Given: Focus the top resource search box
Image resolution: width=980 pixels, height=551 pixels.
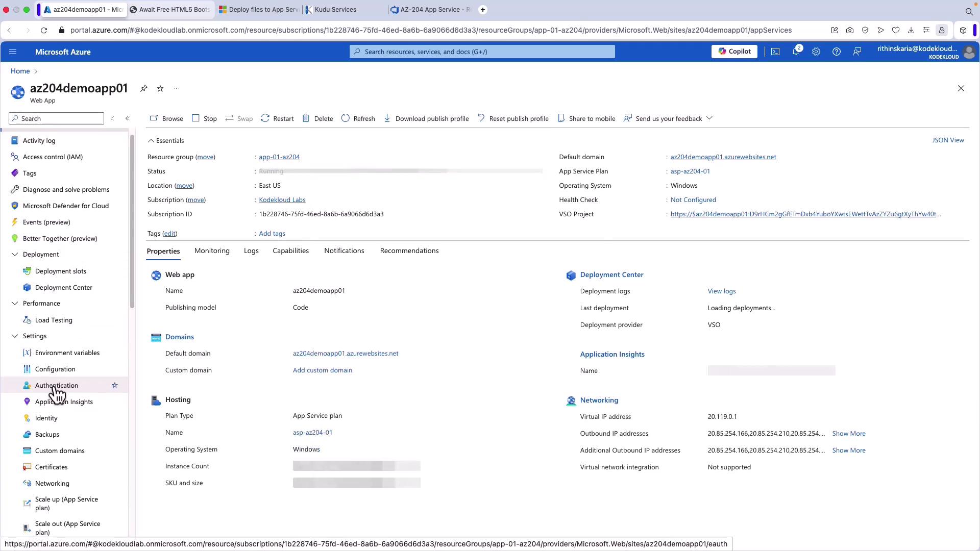Looking at the screenshot, I should (x=482, y=52).
